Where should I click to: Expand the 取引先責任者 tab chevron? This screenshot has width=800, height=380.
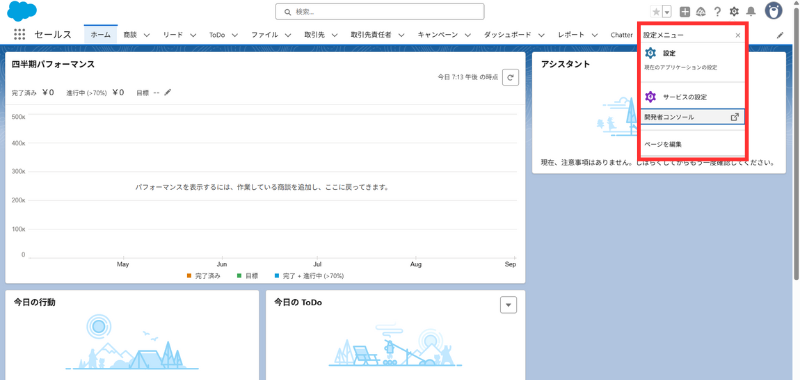402,35
